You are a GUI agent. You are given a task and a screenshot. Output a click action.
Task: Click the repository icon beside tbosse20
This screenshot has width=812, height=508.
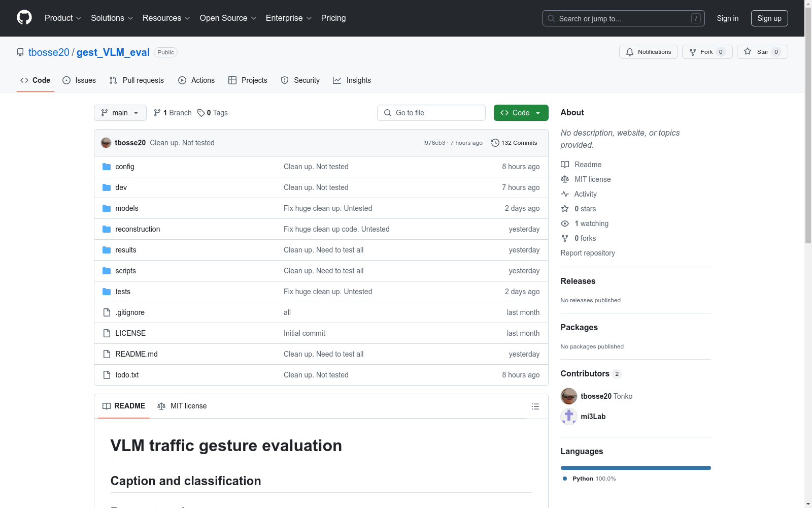(20, 52)
